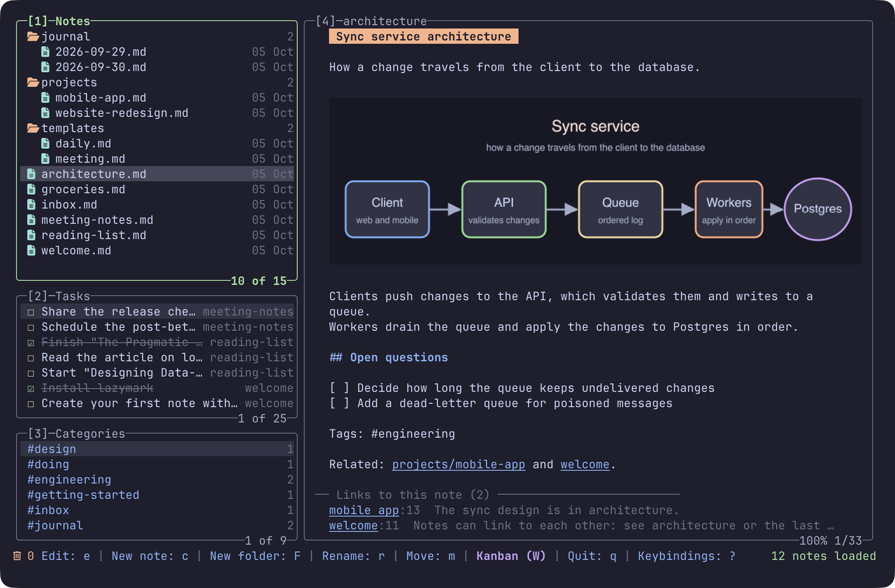Open the welcome:11 backlink entry
This screenshot has width=895, height=588.
click(364, 526)
